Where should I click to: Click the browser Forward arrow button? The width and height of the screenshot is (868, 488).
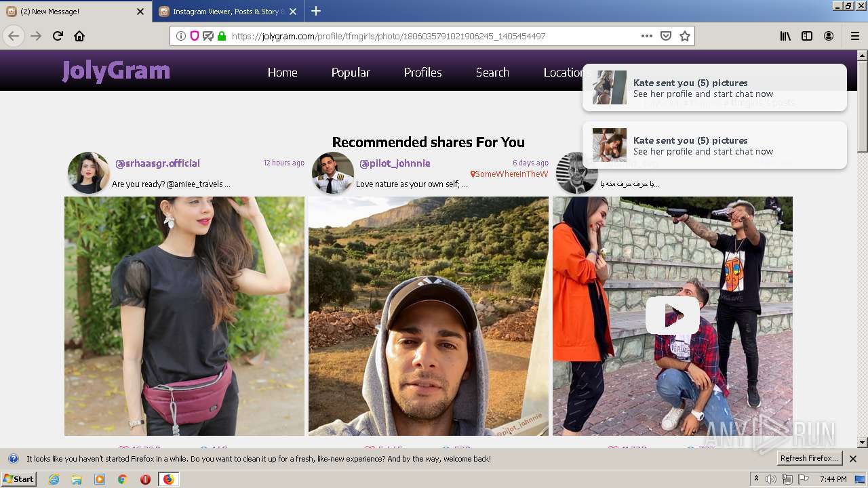[36, 36]
